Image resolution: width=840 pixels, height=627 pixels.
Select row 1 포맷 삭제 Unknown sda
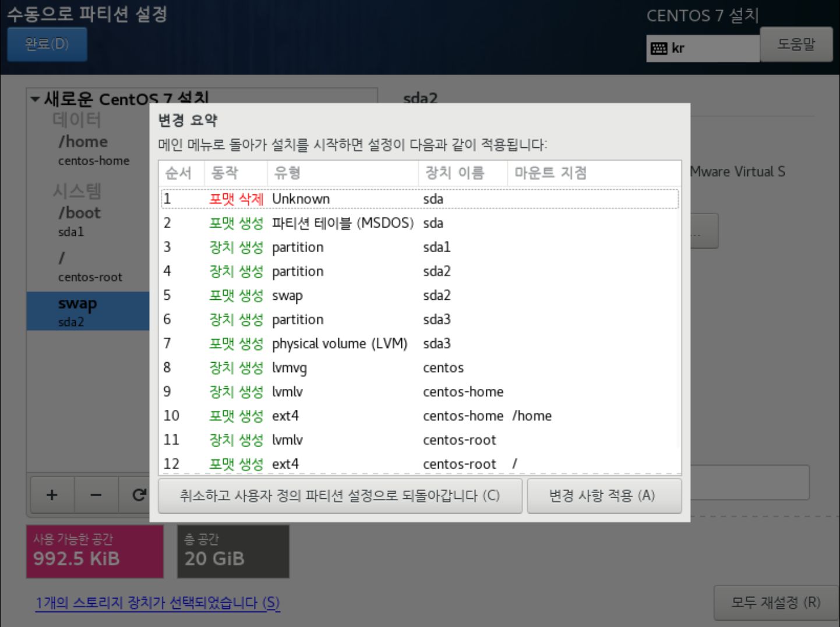[x=420, y=199]
